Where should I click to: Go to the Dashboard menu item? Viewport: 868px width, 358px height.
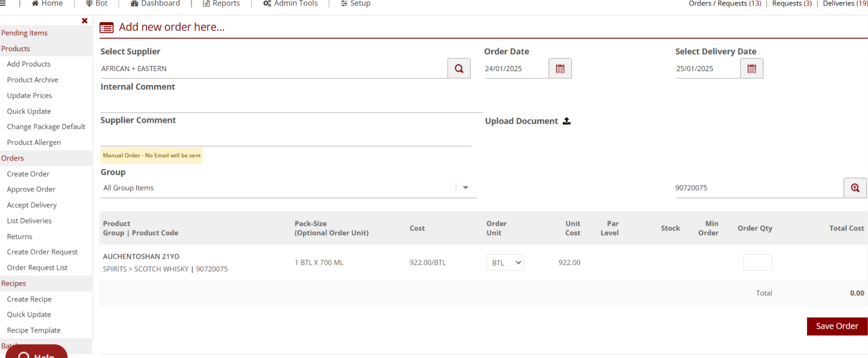coord(155,4)
